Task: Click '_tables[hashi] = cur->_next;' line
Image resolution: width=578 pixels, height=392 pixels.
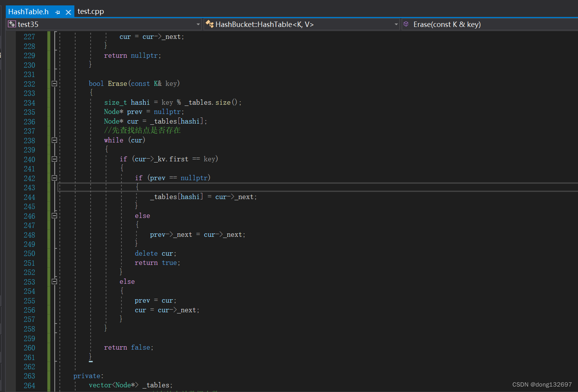Action: click(x=203, y=197)
